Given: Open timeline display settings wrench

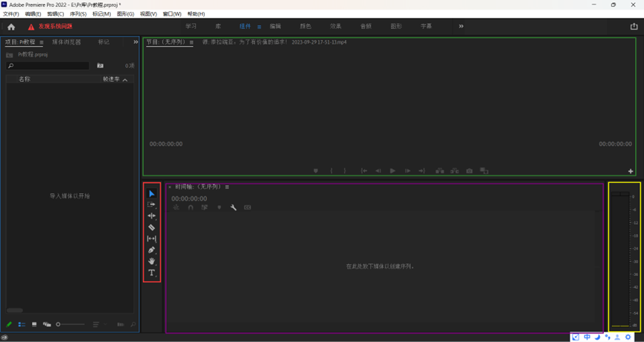Looking at the screenshot, I should [233, 207].
